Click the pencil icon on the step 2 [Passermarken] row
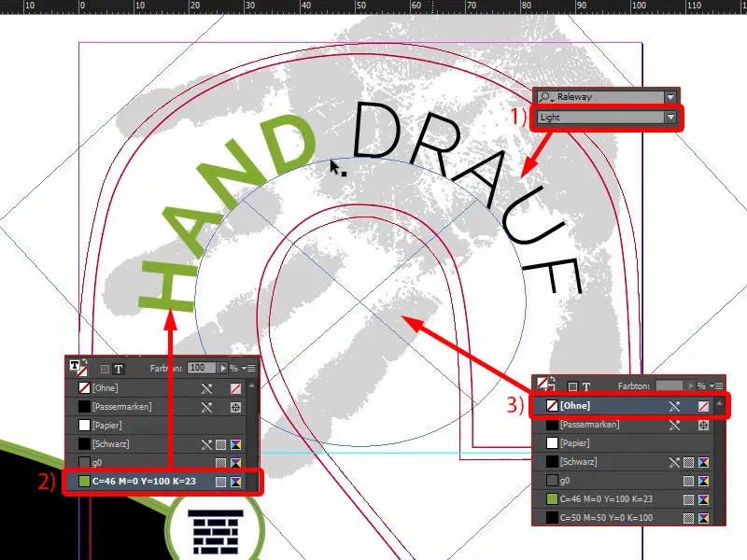Viewport: 747px width, 560px height. click(206, 407)
